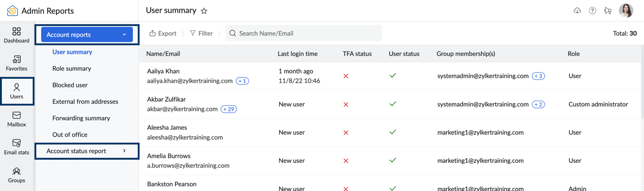Click the announcements megaphone icon

pyautogui.click(x=608, y=11)
